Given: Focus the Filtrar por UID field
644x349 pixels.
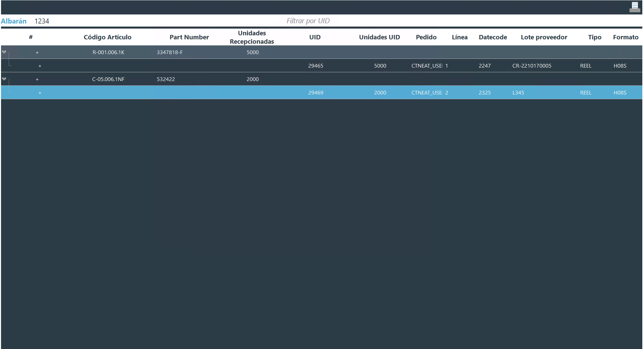Looking at the screenshot, I should click(x=308, y=21).
